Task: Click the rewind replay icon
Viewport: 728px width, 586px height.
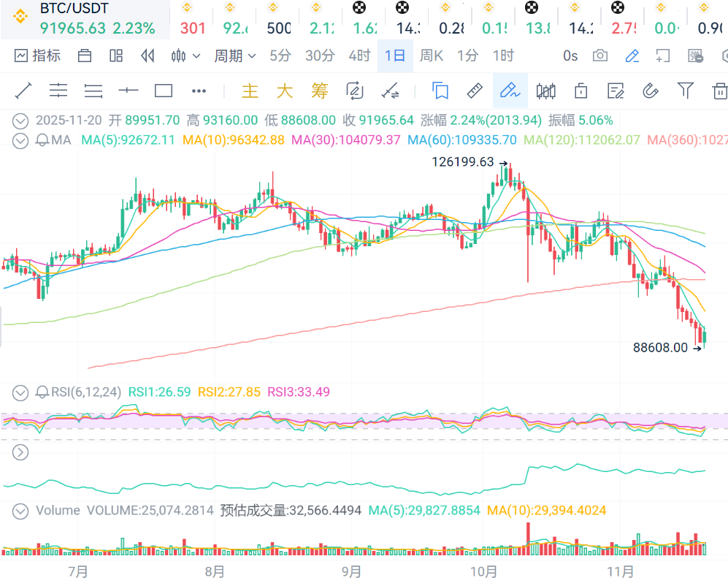Action: pos(148,56)
